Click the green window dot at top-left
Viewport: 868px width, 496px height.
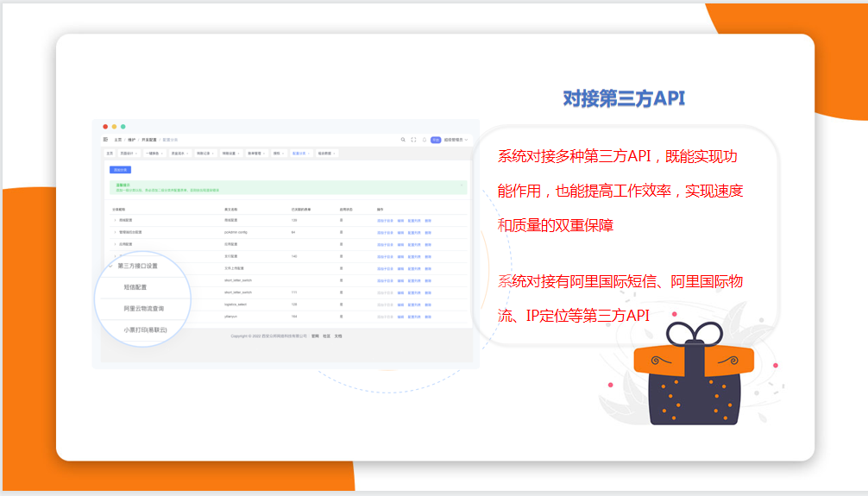[123, 127]
